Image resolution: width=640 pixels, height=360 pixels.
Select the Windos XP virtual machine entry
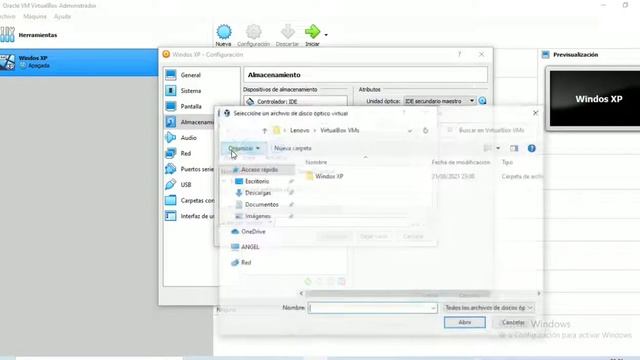[79, 62]
